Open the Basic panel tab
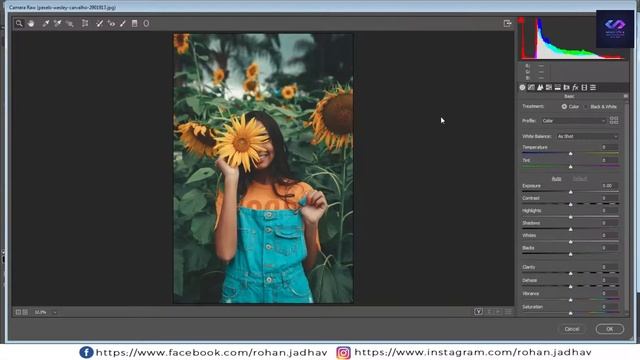This screenshot has width=640, height=360. pos(522,87)
